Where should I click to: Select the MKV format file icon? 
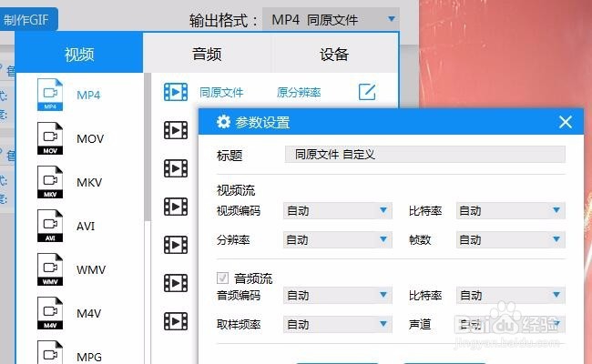point(50,182)
